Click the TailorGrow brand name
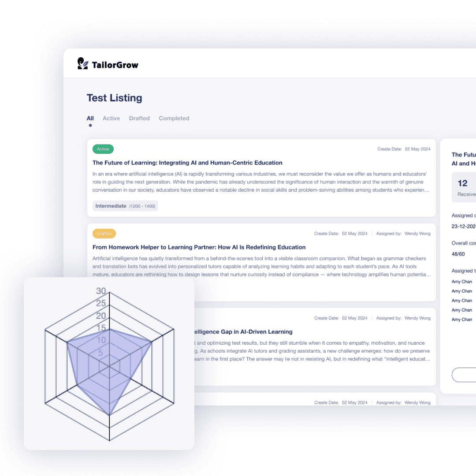Viewport: 476px width, 476px height. pyautogui.click(x=115, y=65)
